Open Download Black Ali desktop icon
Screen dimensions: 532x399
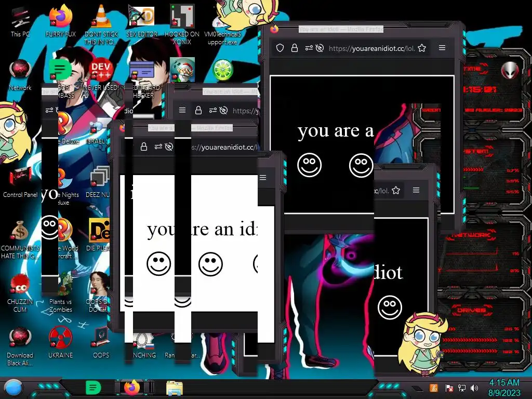20,346
